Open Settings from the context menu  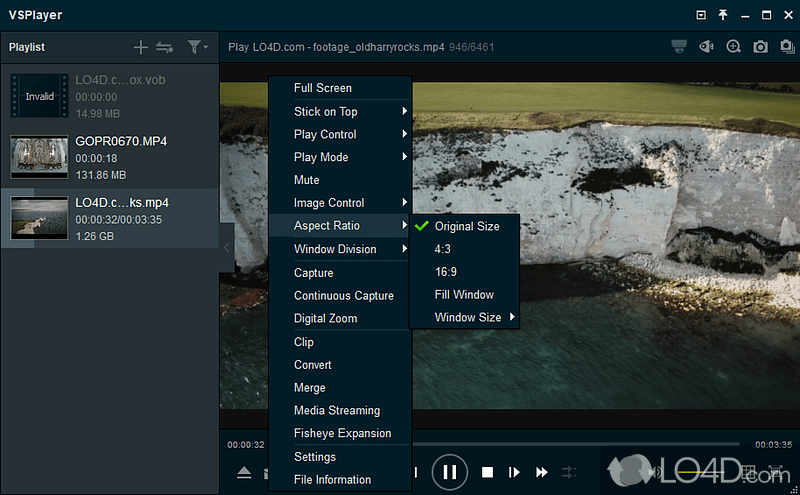click(x=340, y=457)
